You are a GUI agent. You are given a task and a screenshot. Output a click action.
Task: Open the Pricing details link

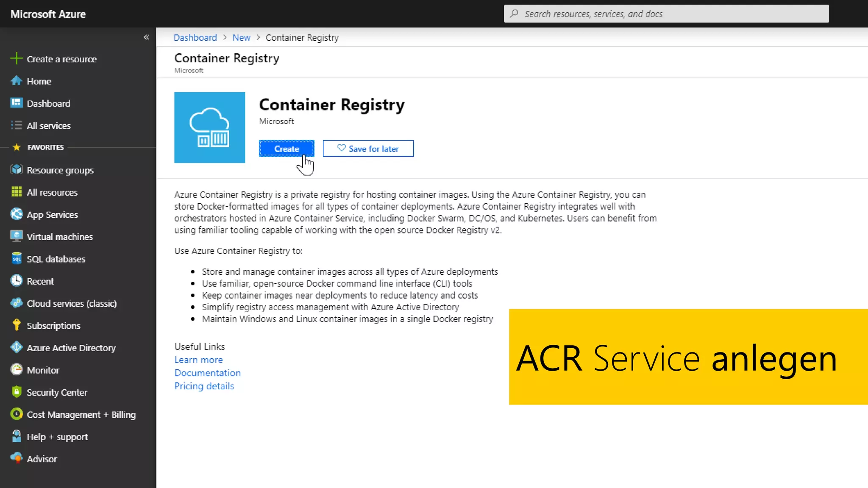tap(204, 386)
